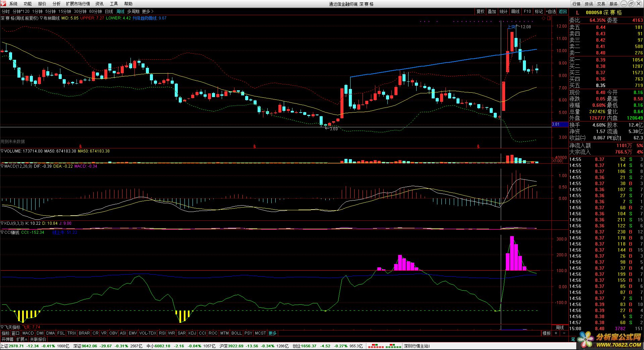
Task: Select the 15分钟 period
Action: [x=65, y=11]
